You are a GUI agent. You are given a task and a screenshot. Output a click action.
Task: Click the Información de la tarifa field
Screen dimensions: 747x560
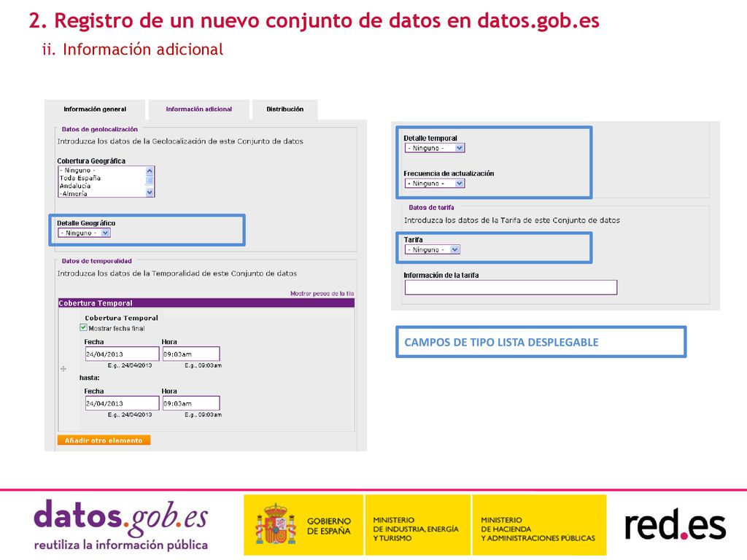coord(511,287)
